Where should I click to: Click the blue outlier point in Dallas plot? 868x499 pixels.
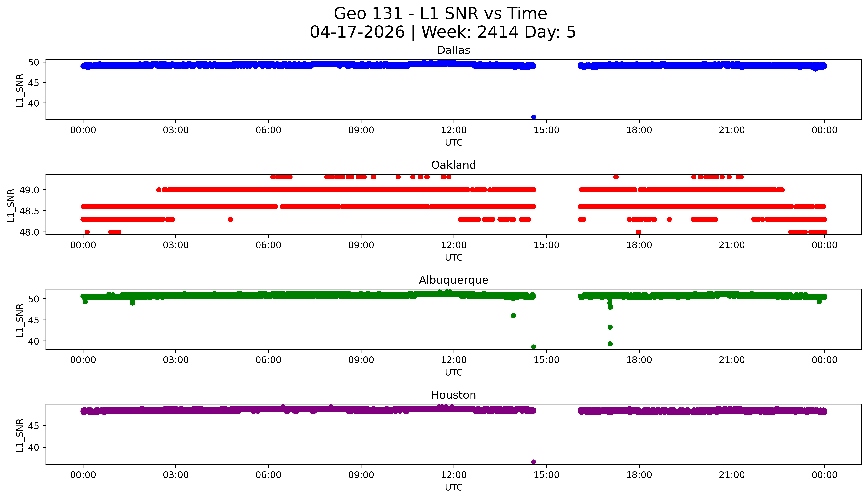(x=533, y=117)
